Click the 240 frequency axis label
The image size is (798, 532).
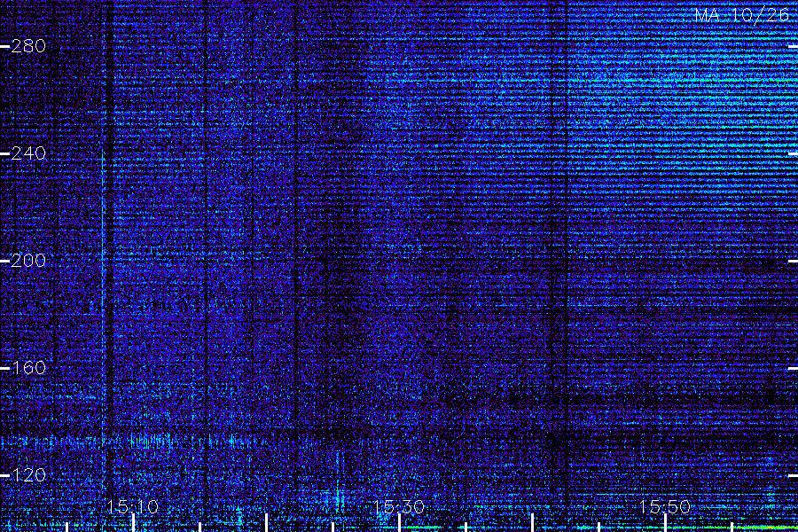coord(28,153)
